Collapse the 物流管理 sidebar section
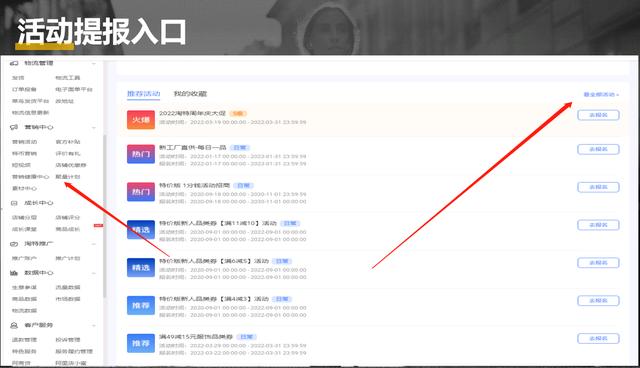Viewport: 640px width, 368px height. pyautogui.click(x=94, y=64)
